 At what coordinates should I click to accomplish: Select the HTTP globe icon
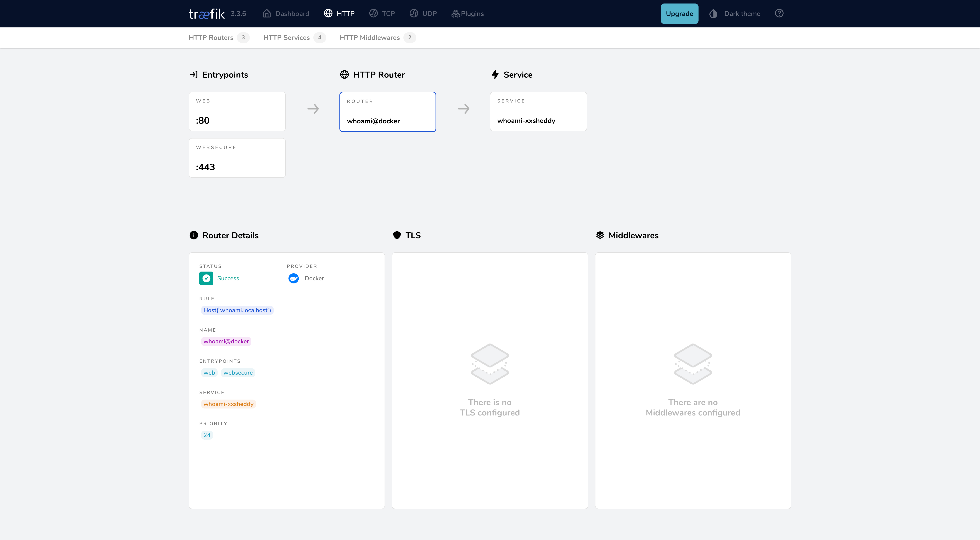(328, 13)
